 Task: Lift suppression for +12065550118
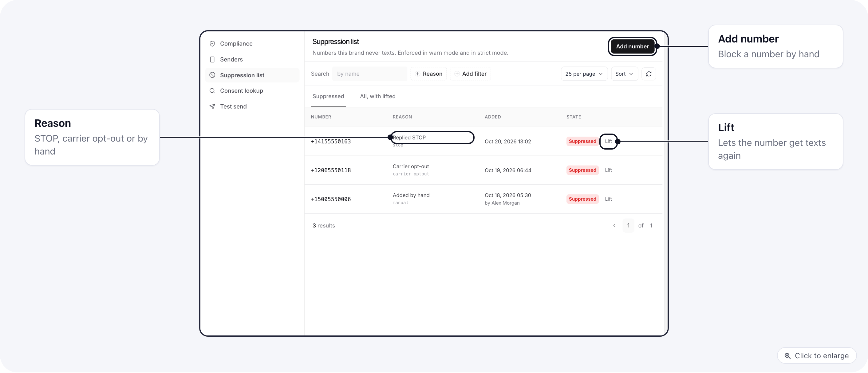coord(608,170)
